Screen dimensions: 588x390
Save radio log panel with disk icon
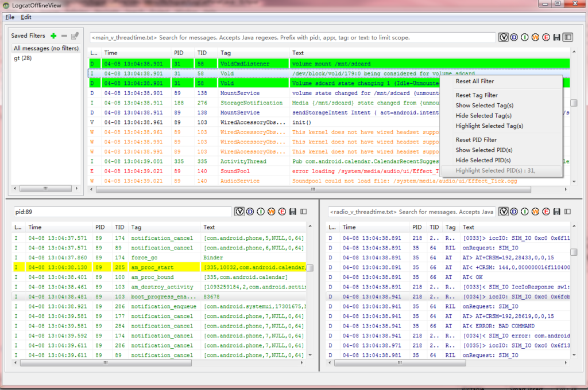[556, 212]
